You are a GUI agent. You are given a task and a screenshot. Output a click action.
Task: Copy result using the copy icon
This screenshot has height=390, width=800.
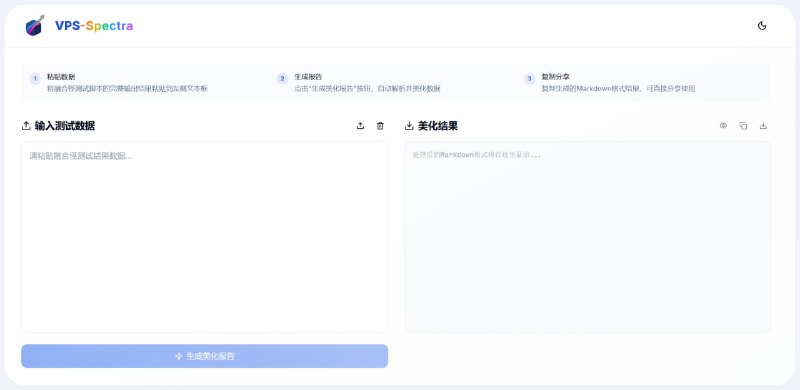743,126
